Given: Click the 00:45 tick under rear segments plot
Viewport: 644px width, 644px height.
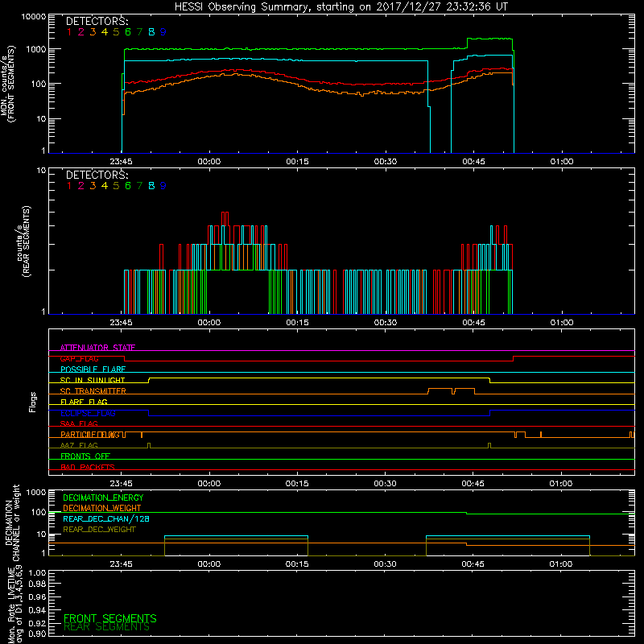Looking at the screenshot, I should point(473,323).
